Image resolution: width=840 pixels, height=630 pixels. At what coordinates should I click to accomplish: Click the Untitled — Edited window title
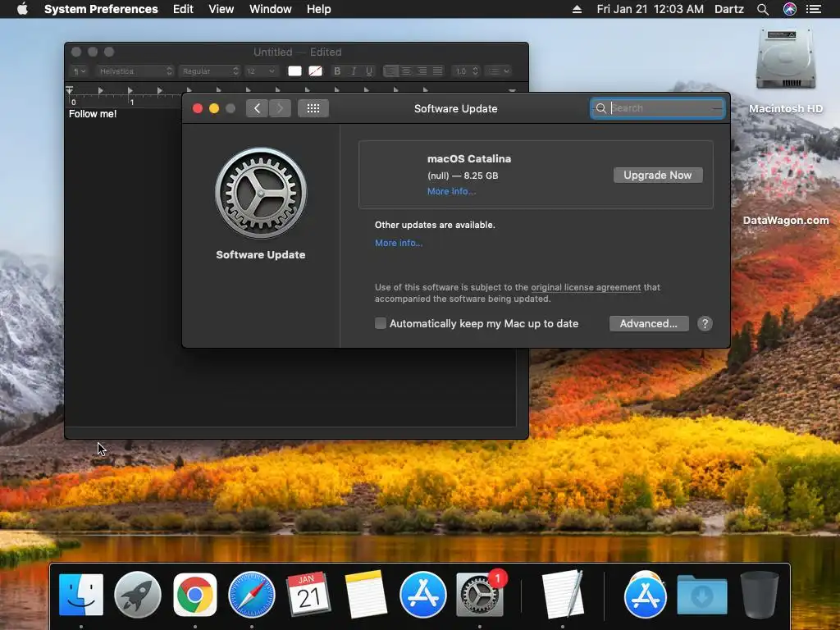[x=297, y=52]
